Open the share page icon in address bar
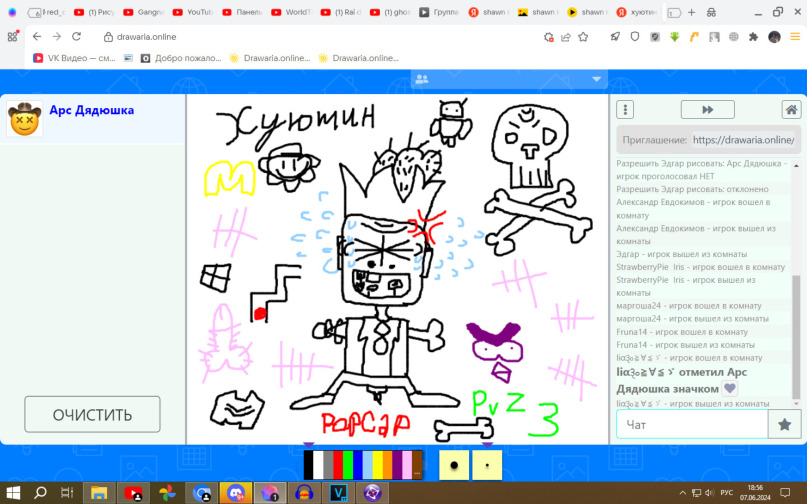Screen dimensions: 807x504 566,37
